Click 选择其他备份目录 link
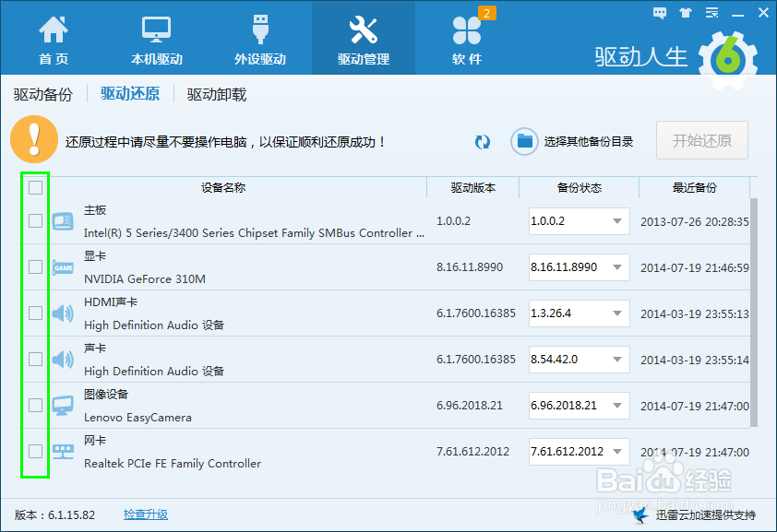 (x=588, y=142)
